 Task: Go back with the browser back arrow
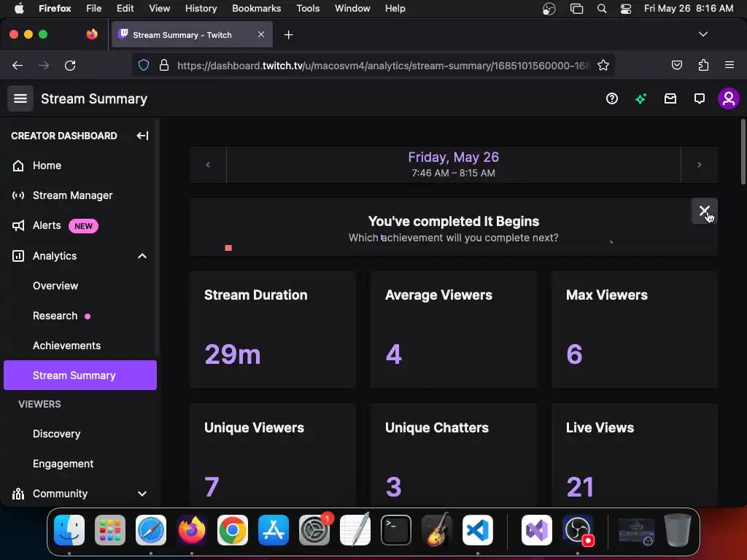tap(18, 65)
